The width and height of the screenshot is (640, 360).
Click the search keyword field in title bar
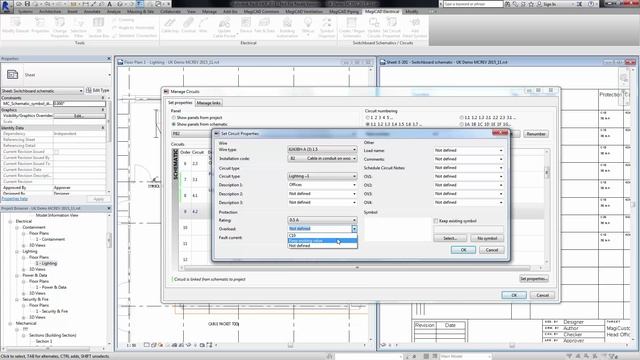473,4
